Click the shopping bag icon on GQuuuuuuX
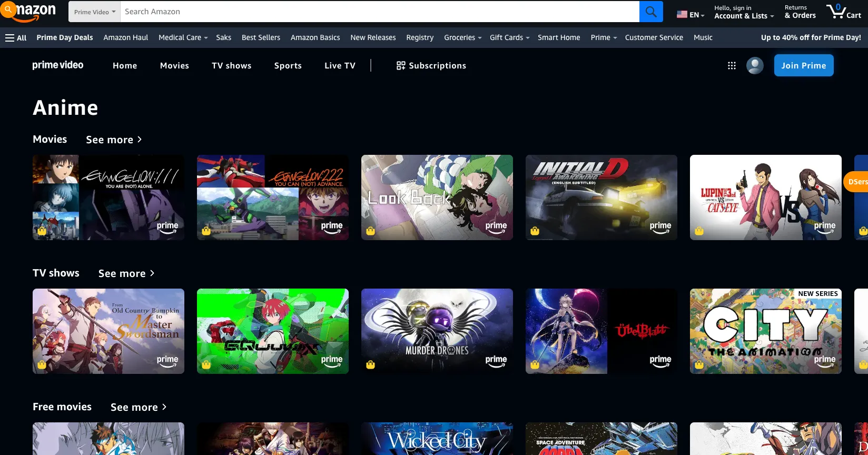This screenshot has height=455, width=868. coord(206,364)
